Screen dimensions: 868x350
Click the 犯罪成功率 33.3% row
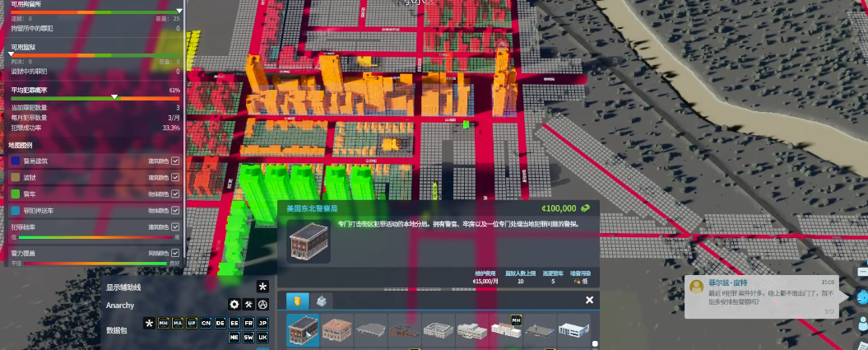coord(95,128)
